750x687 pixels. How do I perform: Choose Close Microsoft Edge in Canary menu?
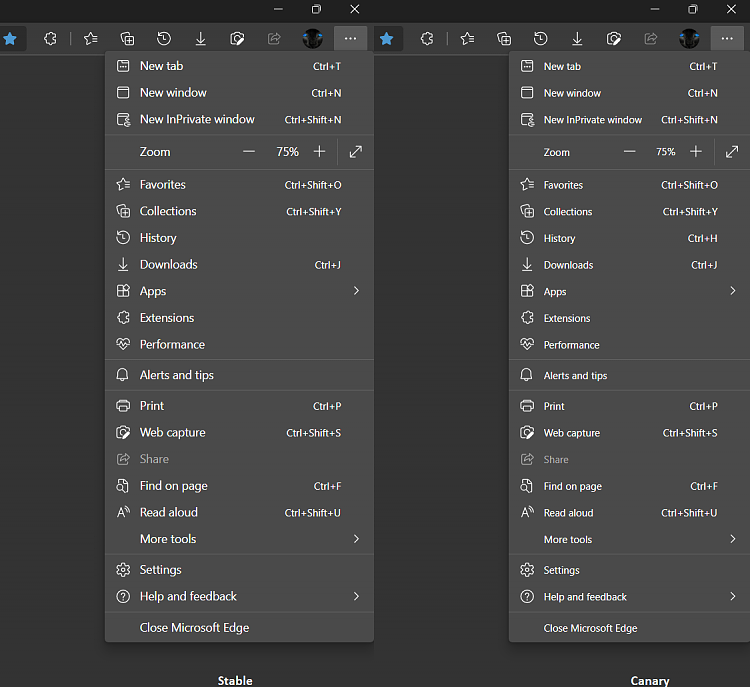tap(629, 628)
